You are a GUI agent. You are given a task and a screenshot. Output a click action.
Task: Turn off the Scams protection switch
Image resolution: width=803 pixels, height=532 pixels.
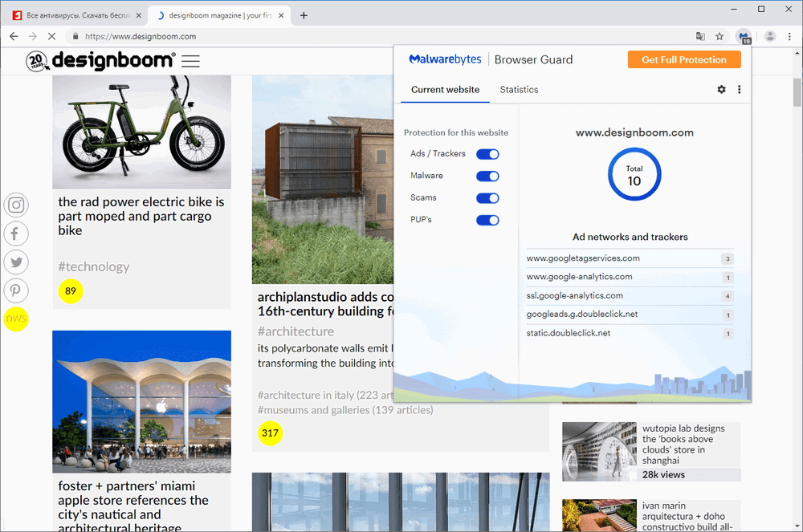click(487, 197)
